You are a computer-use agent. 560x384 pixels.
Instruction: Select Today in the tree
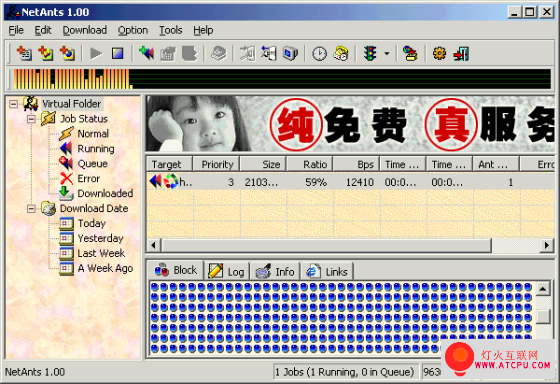tap(92, 224)
